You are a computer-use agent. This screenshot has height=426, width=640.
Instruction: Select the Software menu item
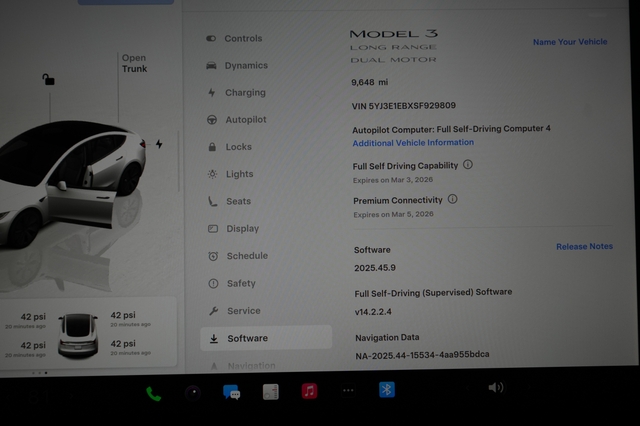266,338
